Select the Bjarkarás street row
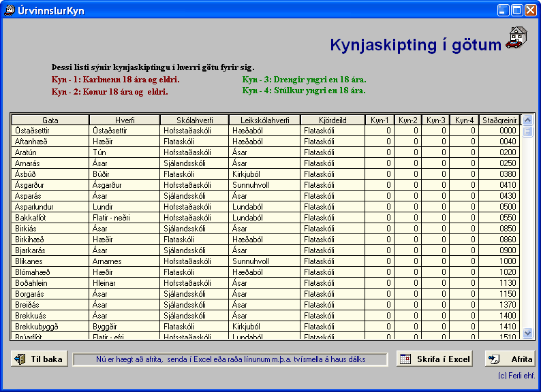The height and width of the screenshot is (392, 541). (266, 250)
